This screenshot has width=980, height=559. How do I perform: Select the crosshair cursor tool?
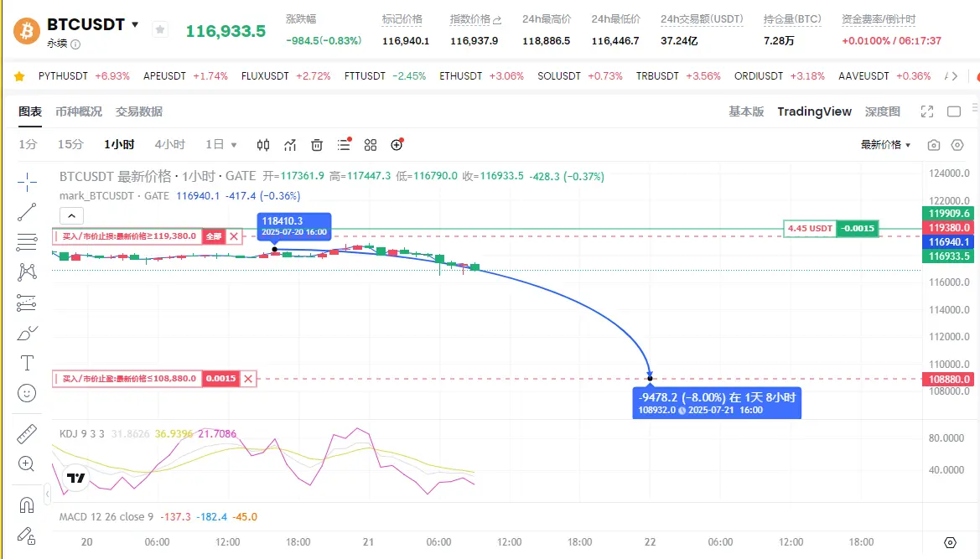(27, 183)
